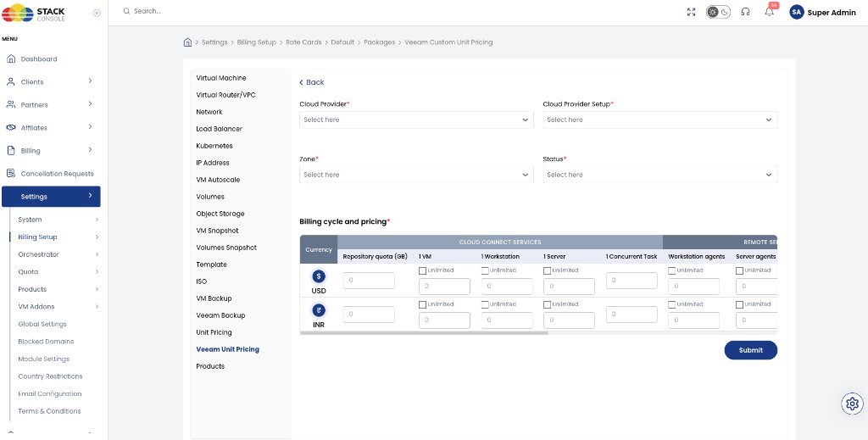Click the Billing document icon
Viewport: 868px width, 440px height.
point(10,151)
